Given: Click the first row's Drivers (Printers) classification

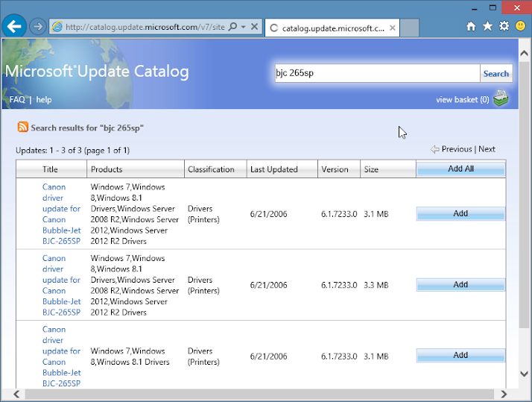Looking at the screenshot, I should pyautogui.click(x=203, y=214).
